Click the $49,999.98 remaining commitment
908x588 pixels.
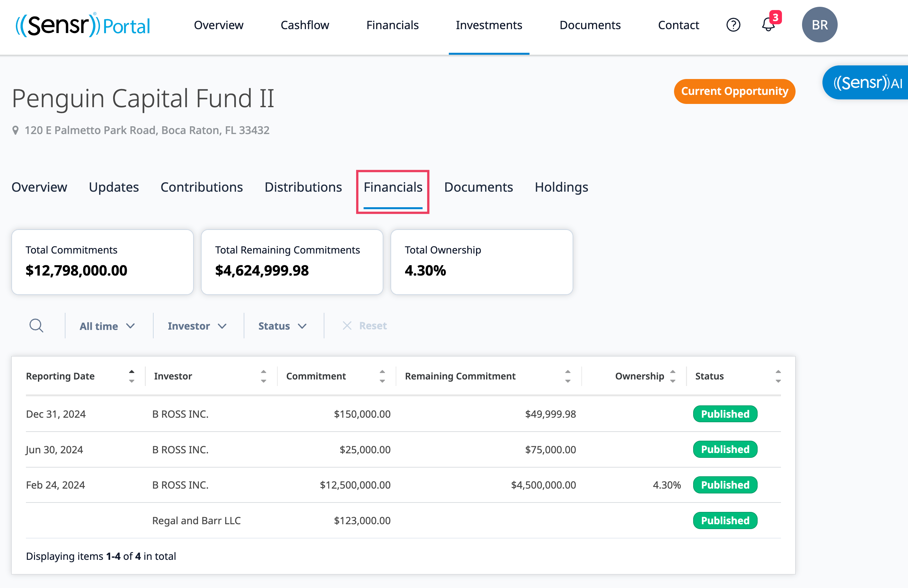pyautogui.click(x=551, y=414)
